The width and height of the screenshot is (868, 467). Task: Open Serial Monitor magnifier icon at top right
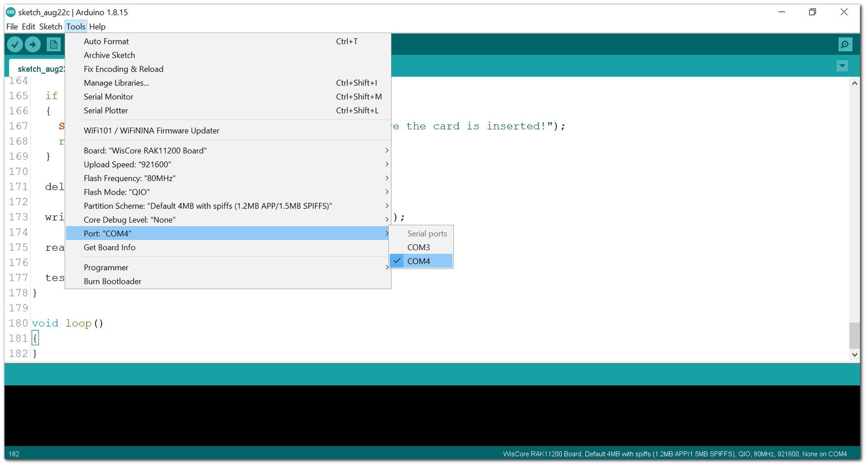845,44
